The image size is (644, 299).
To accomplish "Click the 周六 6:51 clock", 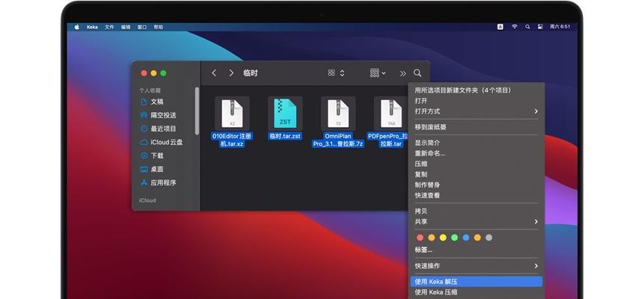I will (x=560, y=27).
